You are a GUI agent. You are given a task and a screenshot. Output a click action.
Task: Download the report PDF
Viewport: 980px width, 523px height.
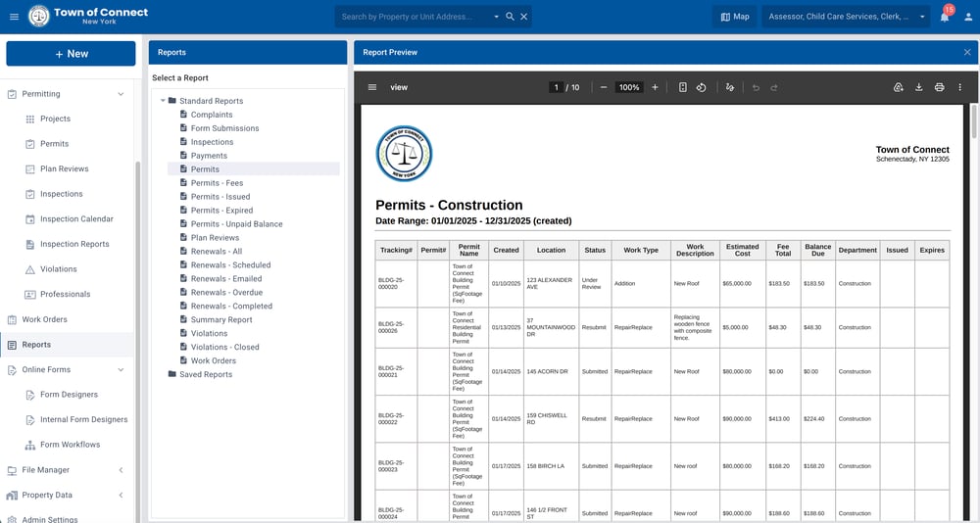(x=919, y=87)
